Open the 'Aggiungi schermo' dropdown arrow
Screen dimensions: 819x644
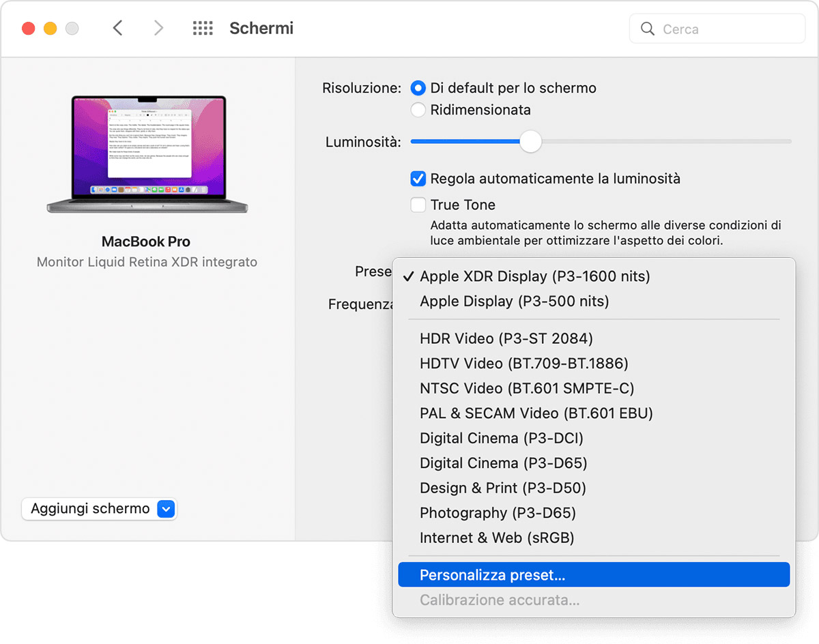[167, 509]
